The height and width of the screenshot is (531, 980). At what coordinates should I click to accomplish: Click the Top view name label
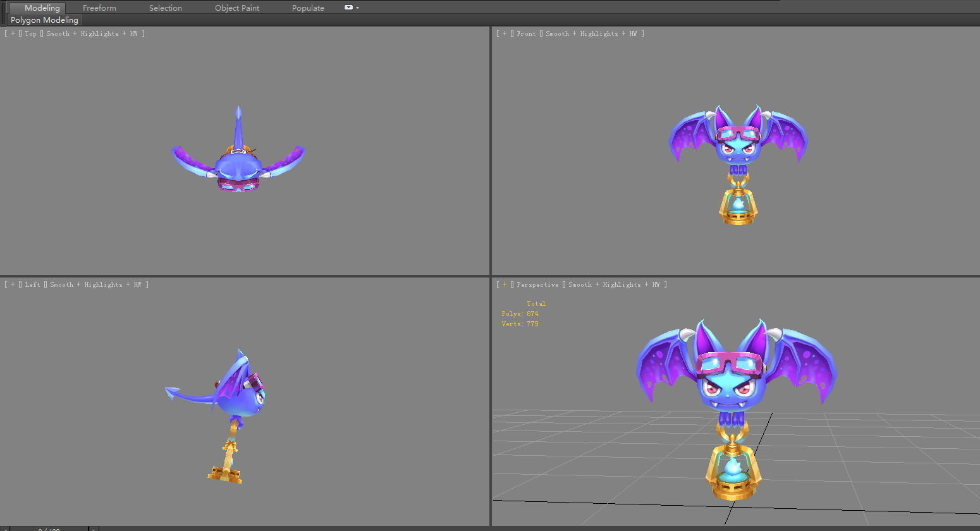tap(30, 34)
